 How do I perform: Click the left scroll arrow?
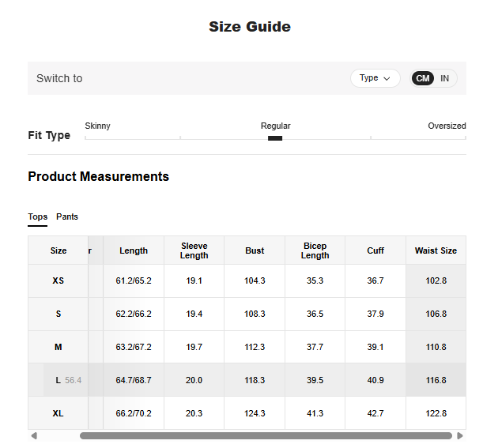click(33, 435)
